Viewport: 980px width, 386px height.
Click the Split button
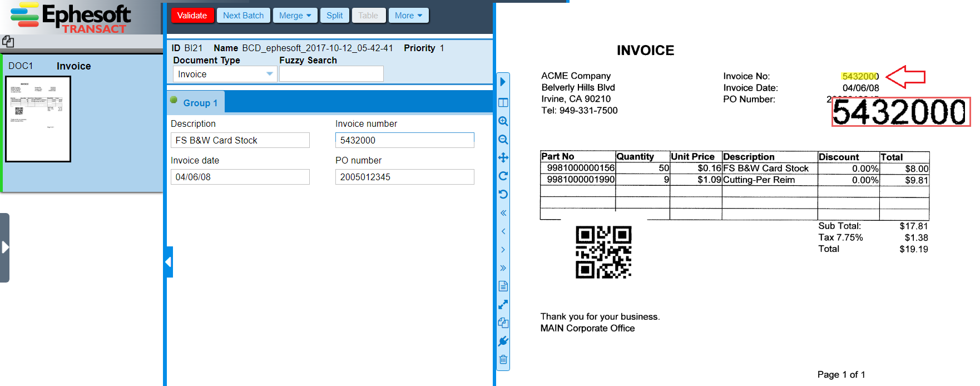(334, 16)
